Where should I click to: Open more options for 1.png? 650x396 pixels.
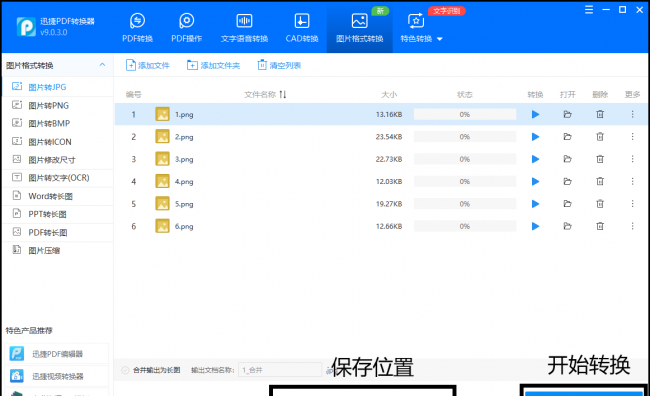coord(632,114)
